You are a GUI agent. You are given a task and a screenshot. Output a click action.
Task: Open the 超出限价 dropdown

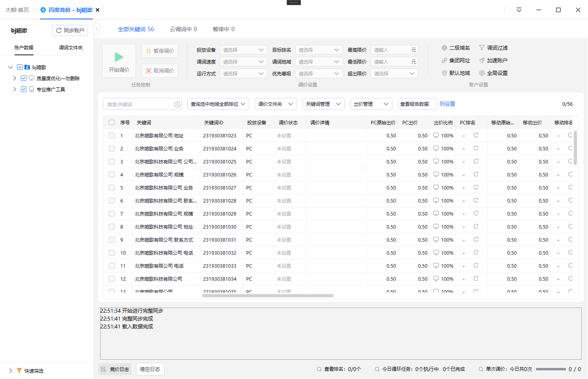click(x=394, y=74)
